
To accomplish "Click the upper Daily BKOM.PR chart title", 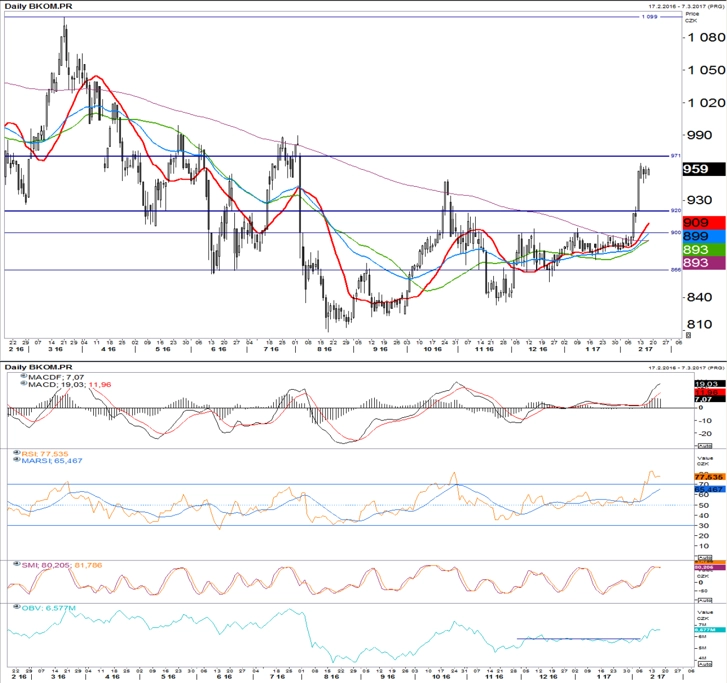I will pos(38,6).
